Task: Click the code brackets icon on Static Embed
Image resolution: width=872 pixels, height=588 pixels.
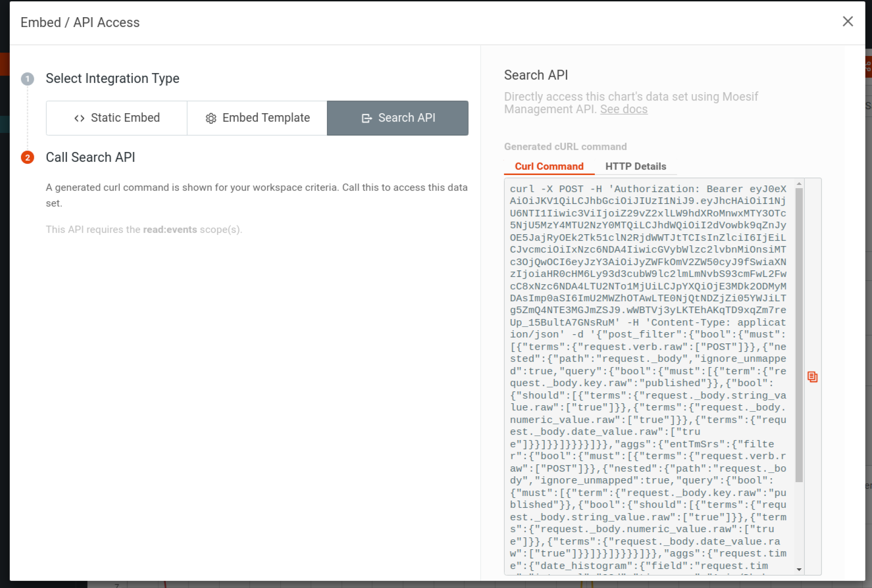Action: click(78, 118)
